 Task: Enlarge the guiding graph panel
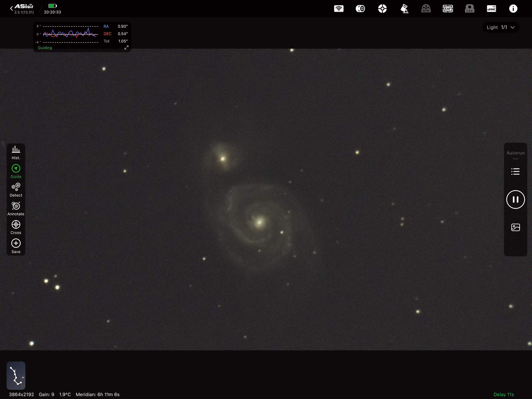point(126,47)
